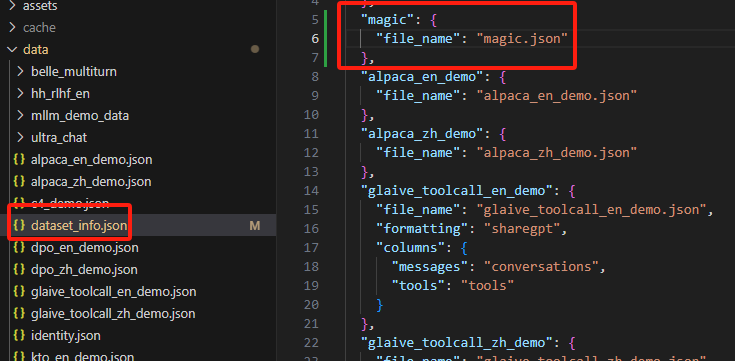Click the "tools" key on line 19

(x=422, y=286)
